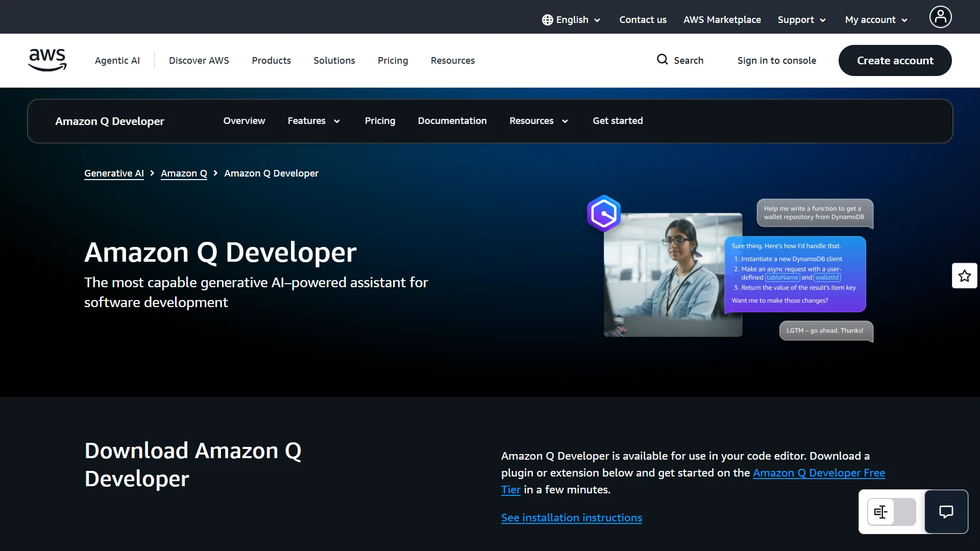The image size is (980, 551).
Task: Toggle the star bookmark icon on right edge
Action: (x=964, y=275)
